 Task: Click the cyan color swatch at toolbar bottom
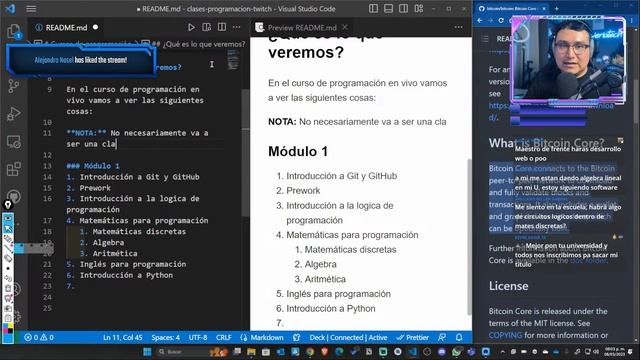pos(8,338)
